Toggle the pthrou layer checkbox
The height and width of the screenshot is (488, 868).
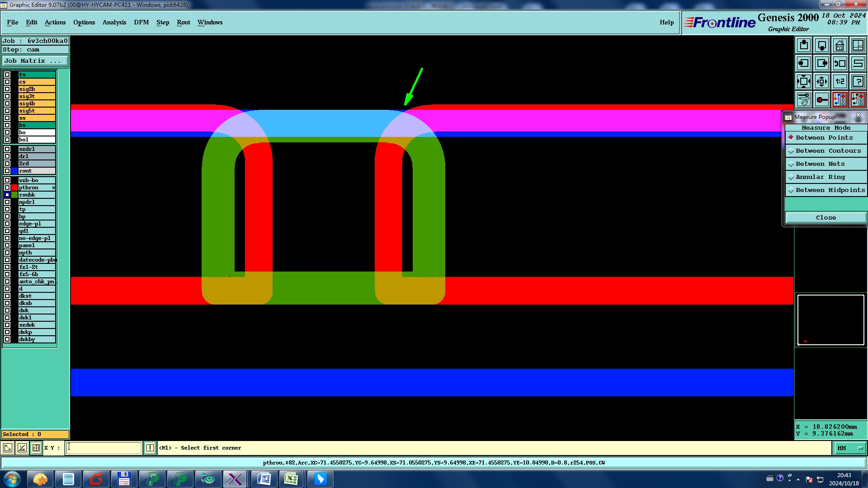point(7,188)
